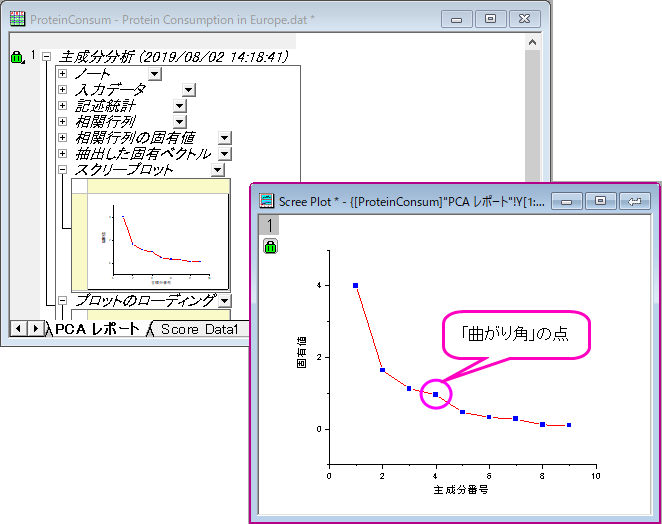Open the プロットのローディング dropdown arrow

225,301
